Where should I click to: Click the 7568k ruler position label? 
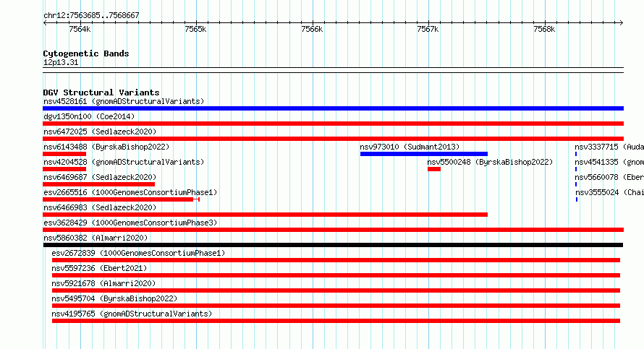point(544,29)
